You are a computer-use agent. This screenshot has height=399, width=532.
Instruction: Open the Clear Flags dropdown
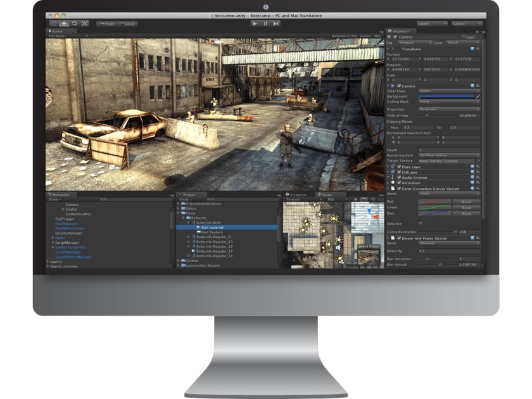(x=449, y=91)
